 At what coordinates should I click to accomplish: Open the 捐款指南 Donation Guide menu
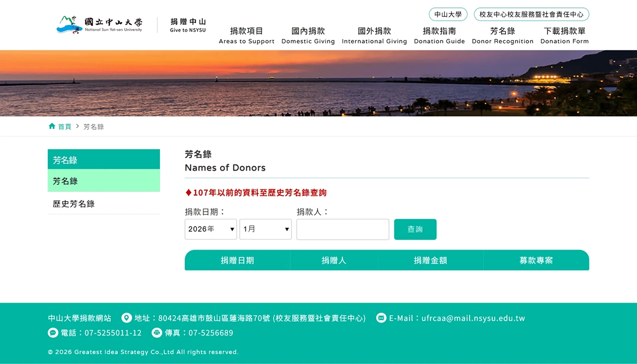(x=439, y=35)
